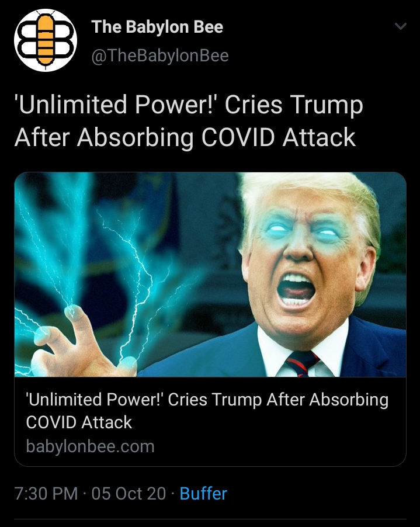Click 'COVID Attack' in the card title
Viewport: 420px width, 527px height.
coord(79,422)
